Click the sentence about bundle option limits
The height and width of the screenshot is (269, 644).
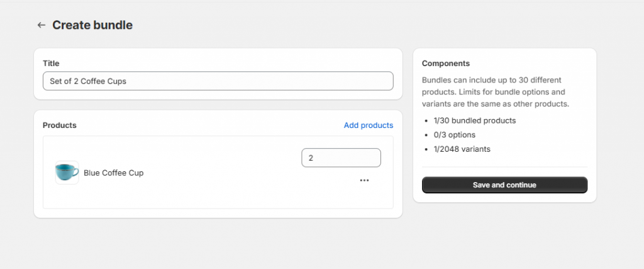pos(496,98)
